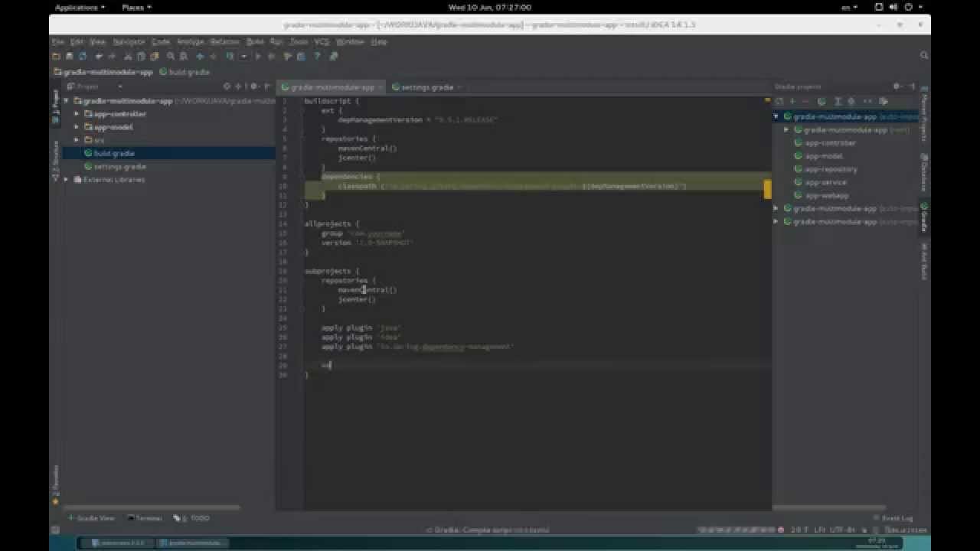Close the settings.gradle editor tab
This screenshot has width=980, height=551.
coord(459,87)
